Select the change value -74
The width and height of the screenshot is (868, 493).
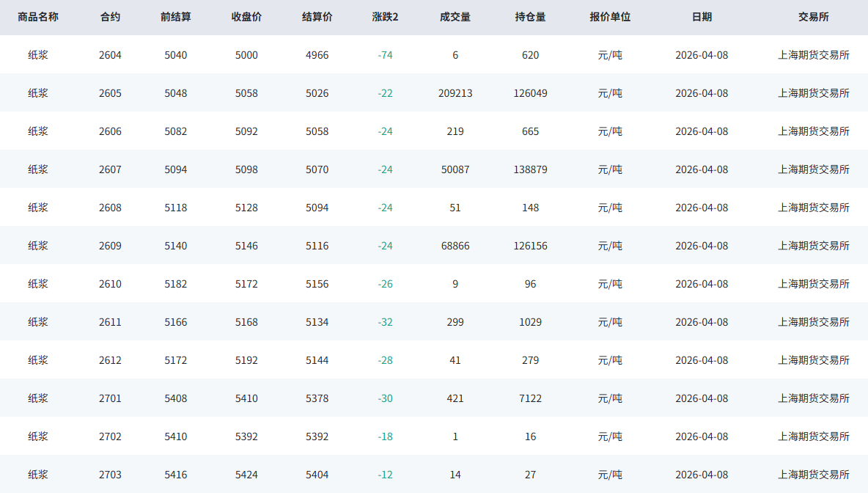(385, 55)
